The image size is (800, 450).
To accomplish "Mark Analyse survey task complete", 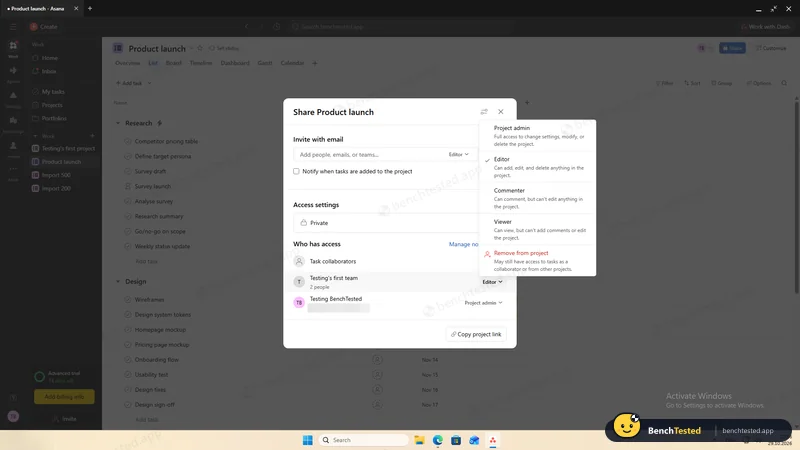I will pos(128,201).
